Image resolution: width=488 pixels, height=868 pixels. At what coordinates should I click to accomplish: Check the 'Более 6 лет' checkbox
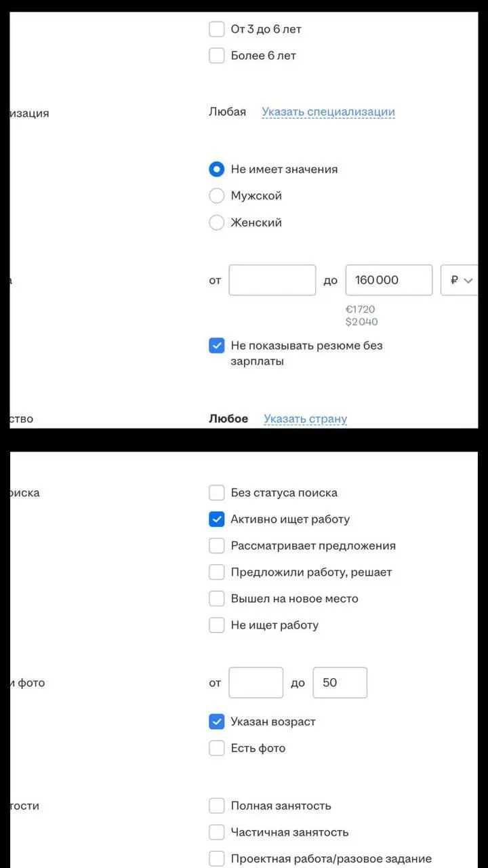(217, 56)
